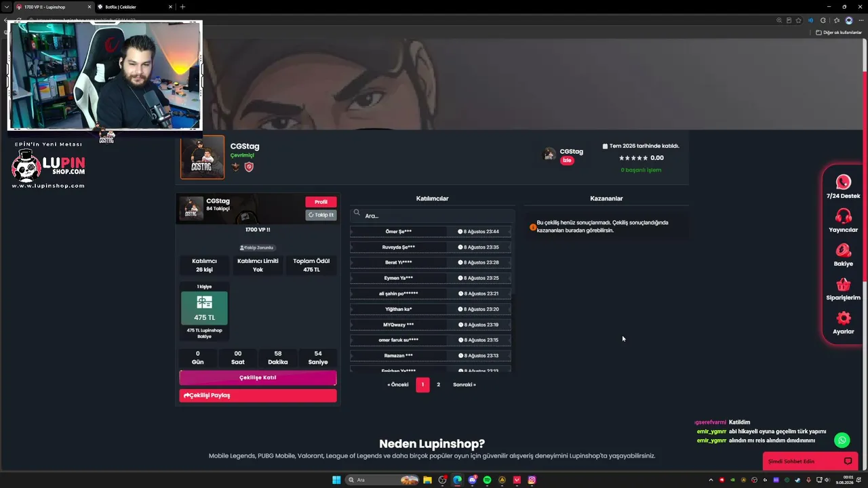Open Diğer sık kullanılanlar bookmarks folder
This screenshot has height=488, width=868.
(x=839, y=33)
